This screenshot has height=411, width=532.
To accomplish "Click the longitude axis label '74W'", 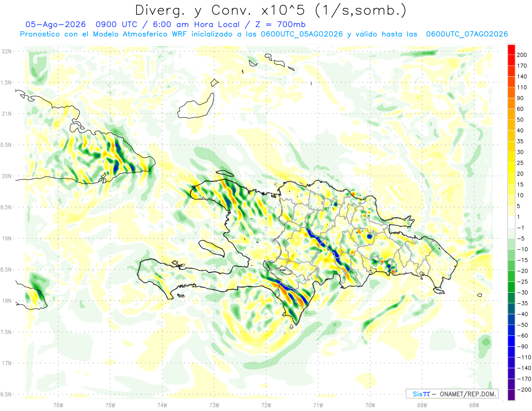I will pos(162,405).
